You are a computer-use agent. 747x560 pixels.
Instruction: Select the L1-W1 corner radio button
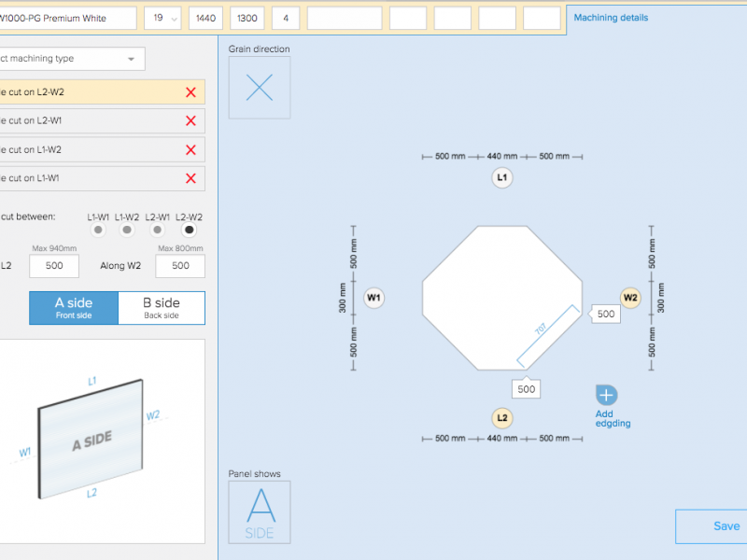click(x=98, y=230)
